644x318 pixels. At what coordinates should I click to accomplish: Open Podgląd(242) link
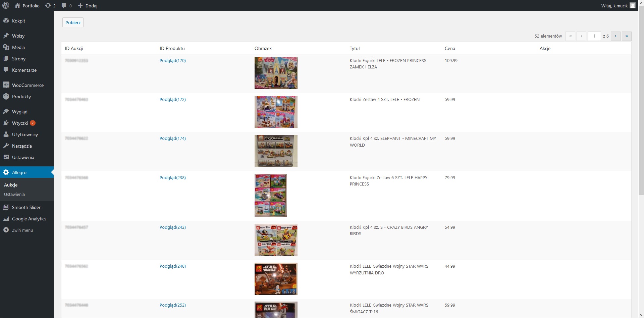tap(173, 227)
